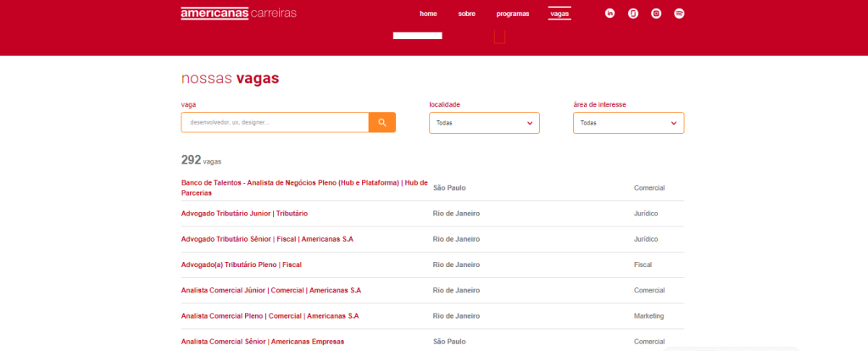The width and height of the screenshot is (868, 351).
Task: Click Comercial in Banco de Talentos row
Action: (x=649, y=187)
